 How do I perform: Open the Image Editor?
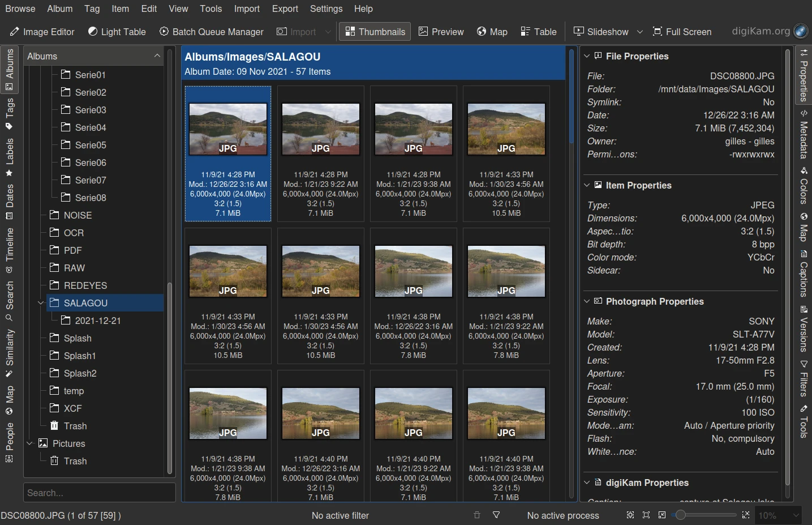tap(42, 32)
